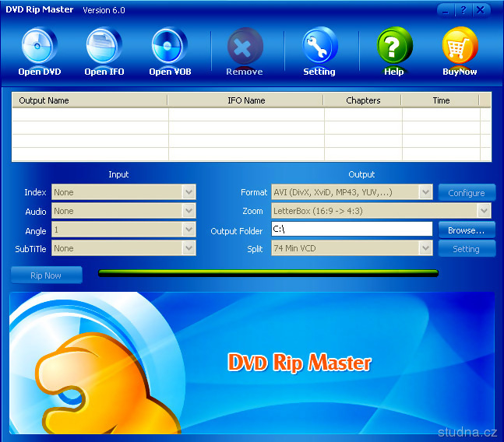
Task: Open the Split 74 Min VCD dropdown
Action: point(425,248)
